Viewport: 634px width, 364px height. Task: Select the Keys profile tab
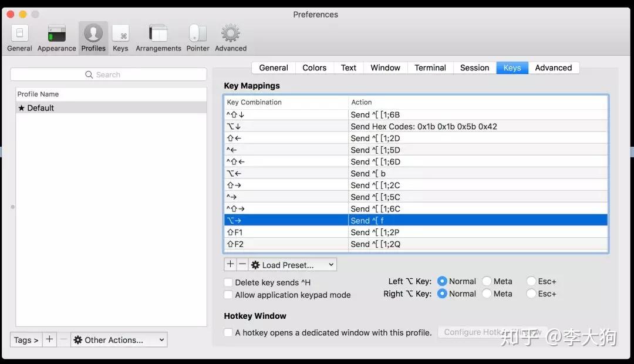512,68
